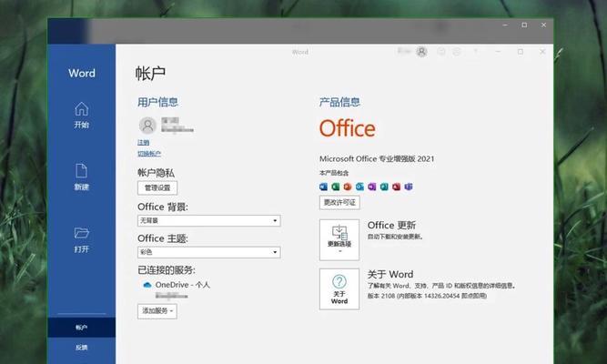Click the PowerPoint app icon in product list

(348, 187)
